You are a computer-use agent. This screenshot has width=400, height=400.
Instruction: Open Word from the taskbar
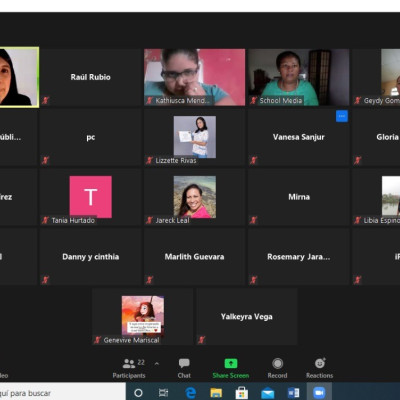tap(293, 393)
